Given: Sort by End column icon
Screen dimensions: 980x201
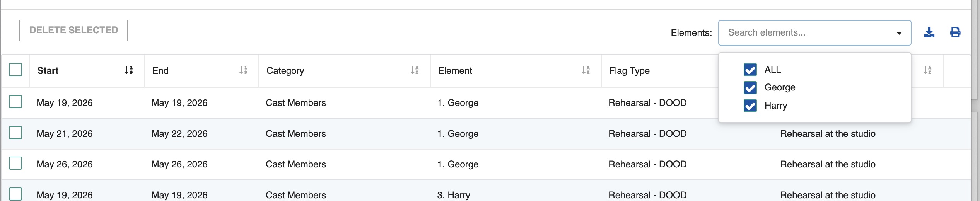Looking at the screenshot, I should [x=243, y=70].
